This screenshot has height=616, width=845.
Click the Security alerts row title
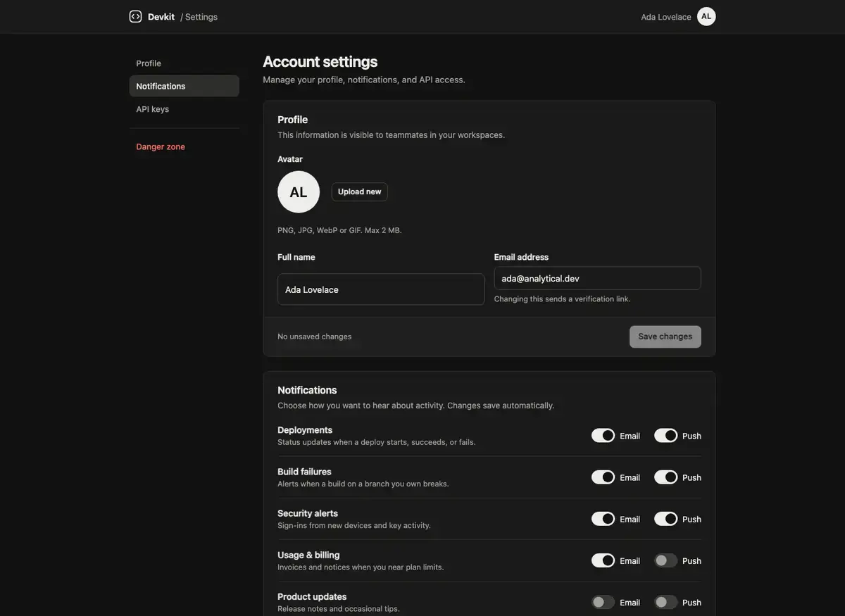(x=308, y=513)
